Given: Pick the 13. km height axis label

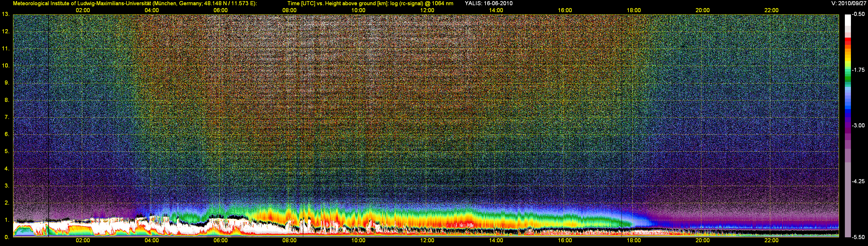Looking at the screenshot, I should (6, 14).
